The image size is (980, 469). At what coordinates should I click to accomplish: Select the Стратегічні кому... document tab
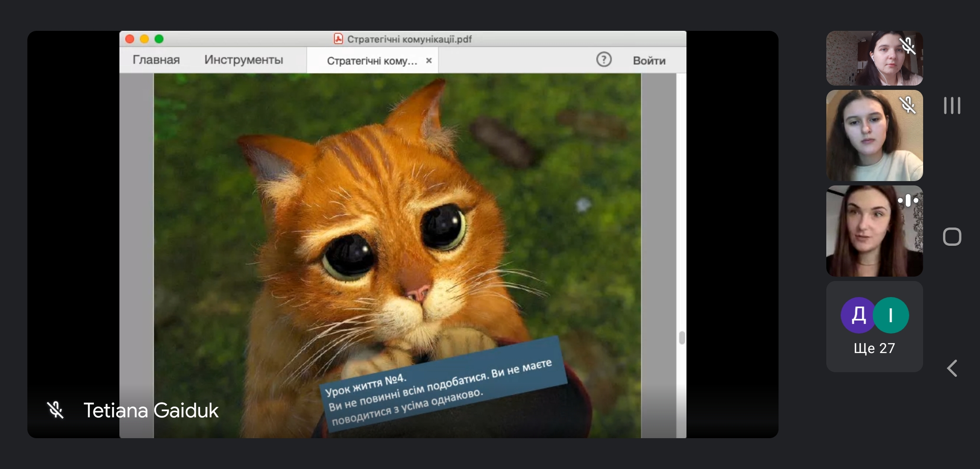point(371,61)
